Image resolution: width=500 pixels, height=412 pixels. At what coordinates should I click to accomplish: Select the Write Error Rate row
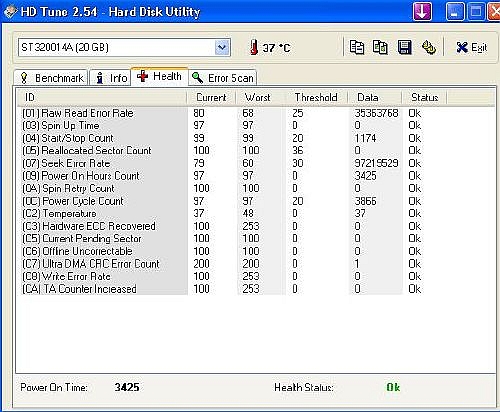[x=222, y=276]
